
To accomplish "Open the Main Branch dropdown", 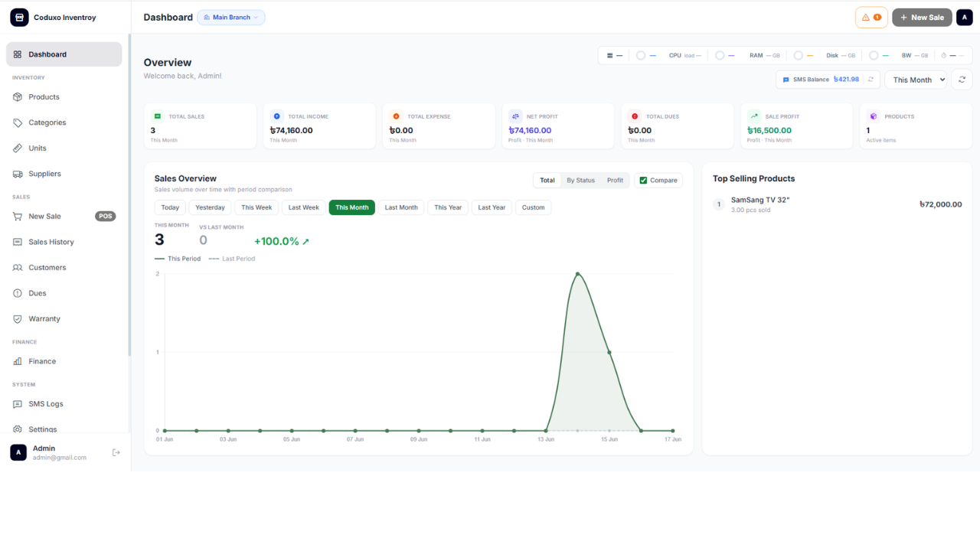I will coord(231,17).
